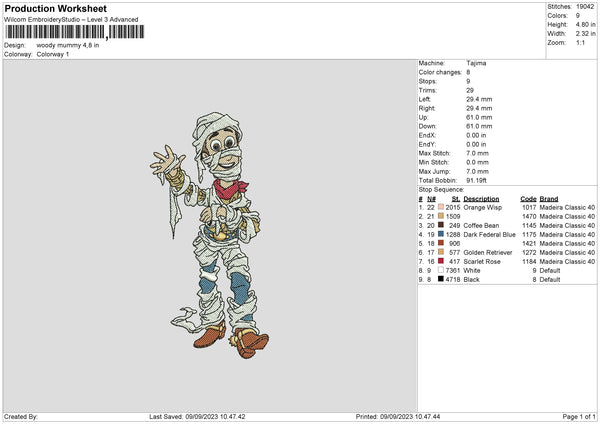Click the 'Color changes:' label

[x=440, y=72]
